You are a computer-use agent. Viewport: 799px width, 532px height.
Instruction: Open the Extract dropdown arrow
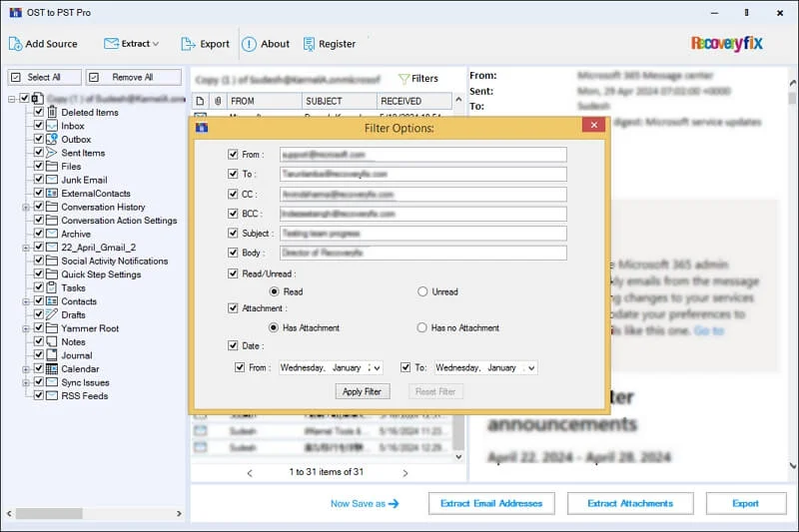(156, 44)
